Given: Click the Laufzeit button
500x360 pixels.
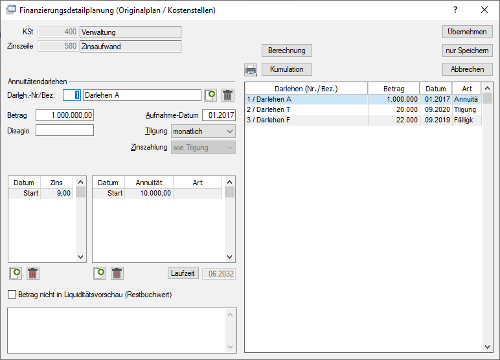Looking at the screenshot, I should click(x=183, y=273).
